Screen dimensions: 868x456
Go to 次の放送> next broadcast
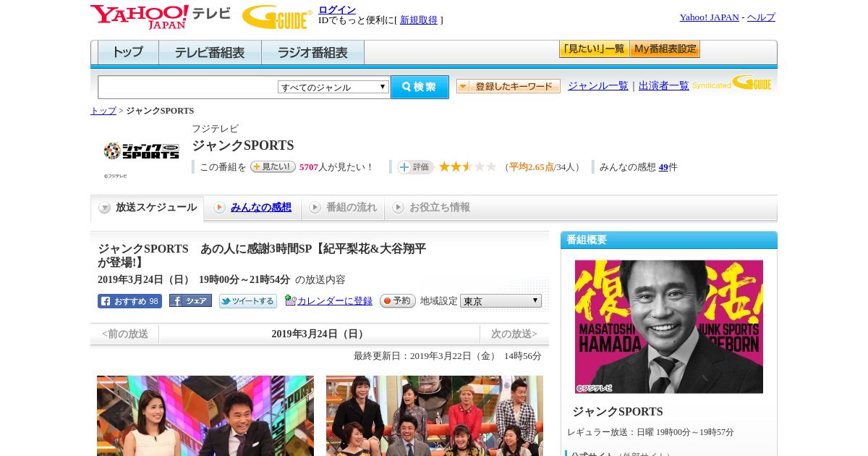pos(514,334)
